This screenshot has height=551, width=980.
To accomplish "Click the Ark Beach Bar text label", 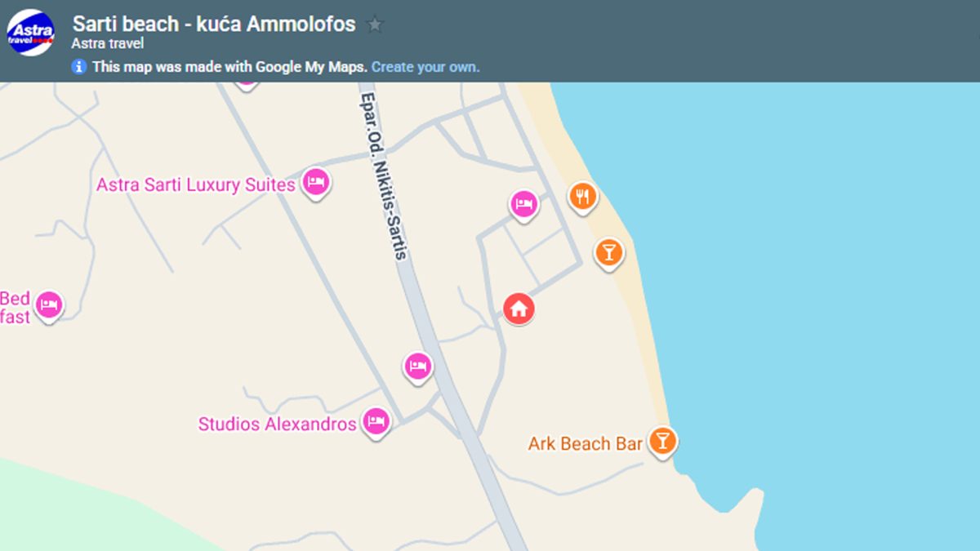I will (x=586, y=444).
